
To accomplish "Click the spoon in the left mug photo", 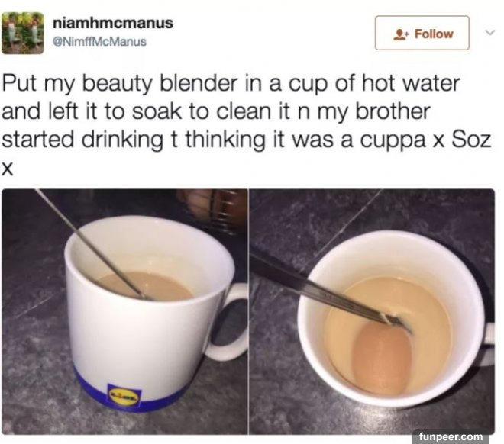I will coord(93,246).
